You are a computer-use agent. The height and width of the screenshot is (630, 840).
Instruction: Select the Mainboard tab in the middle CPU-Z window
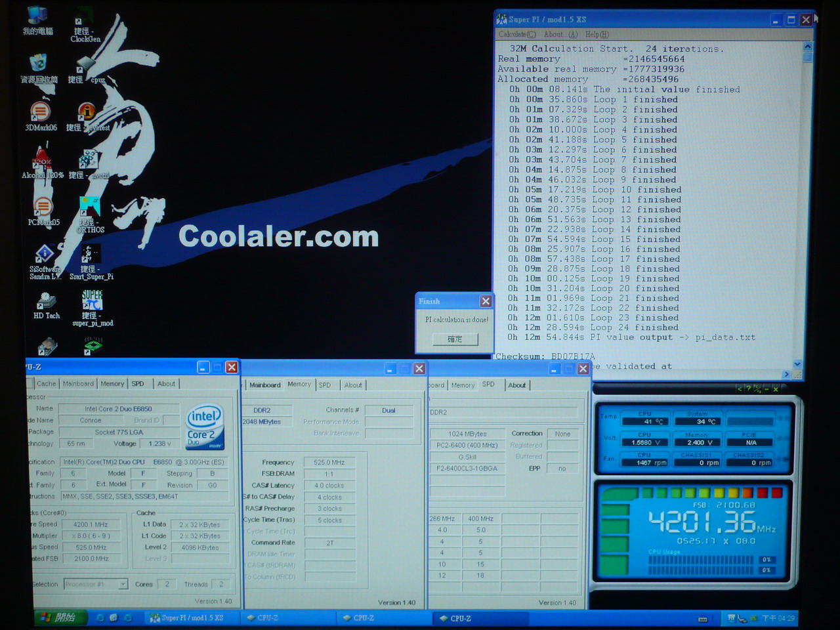click(x=264, y=385)
